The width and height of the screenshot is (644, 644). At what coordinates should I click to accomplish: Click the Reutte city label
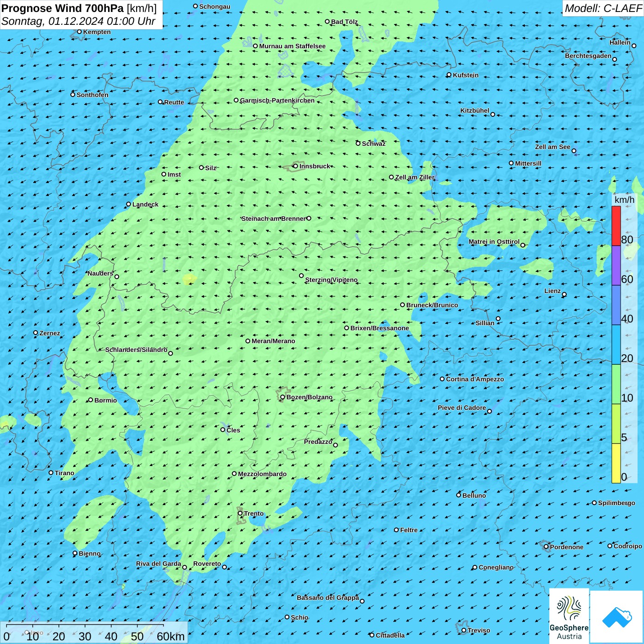(174, 102)
